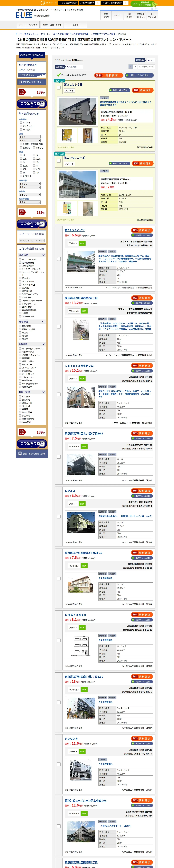Check マンション building type
The width and height of the screenshot is (174, 868).
(21, 126)
